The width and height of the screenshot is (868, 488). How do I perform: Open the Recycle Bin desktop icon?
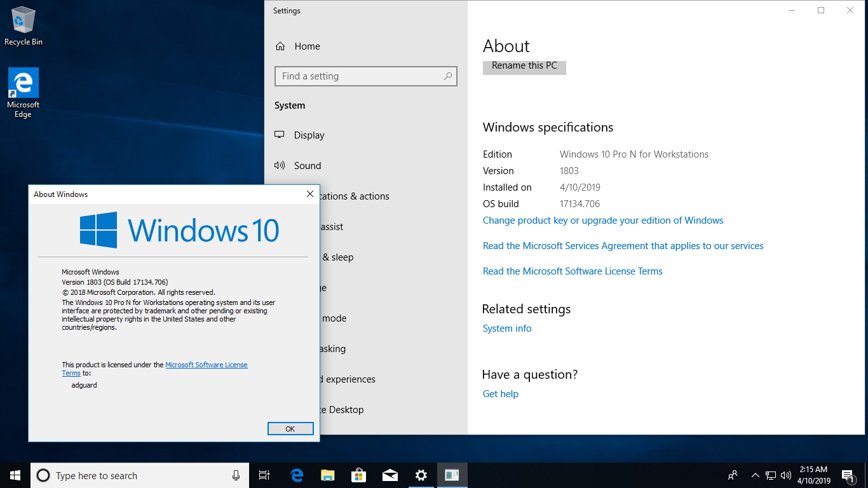click(24, 27)
